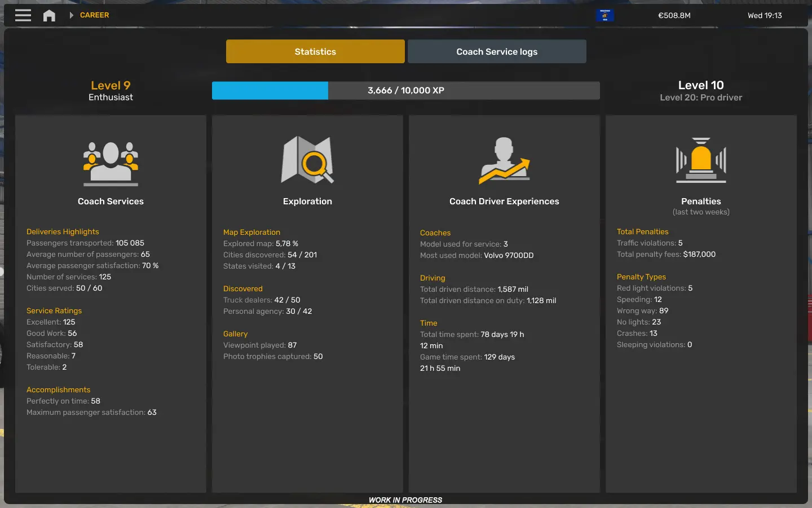Viewport: 812px width, 508px height.
Task: Click the XP progress bar showing 3,666/10,000
Action: 405,90
